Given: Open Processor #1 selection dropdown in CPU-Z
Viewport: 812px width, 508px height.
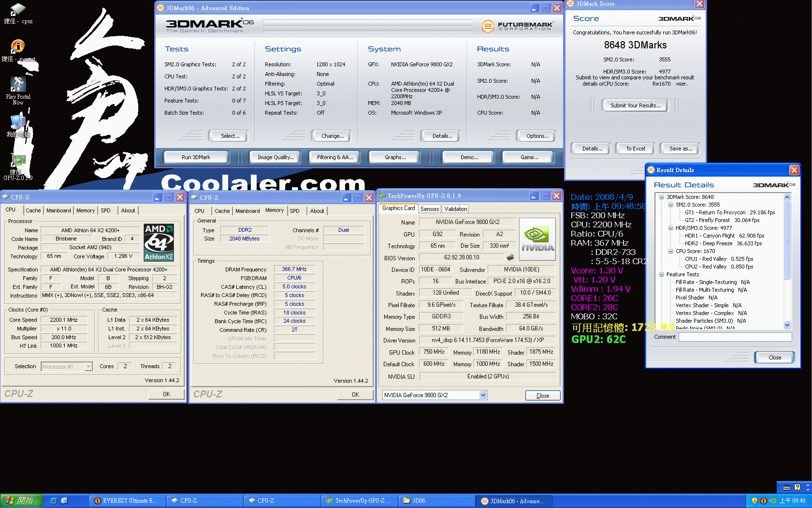Looking at the screenshot, I should (88, 367).
